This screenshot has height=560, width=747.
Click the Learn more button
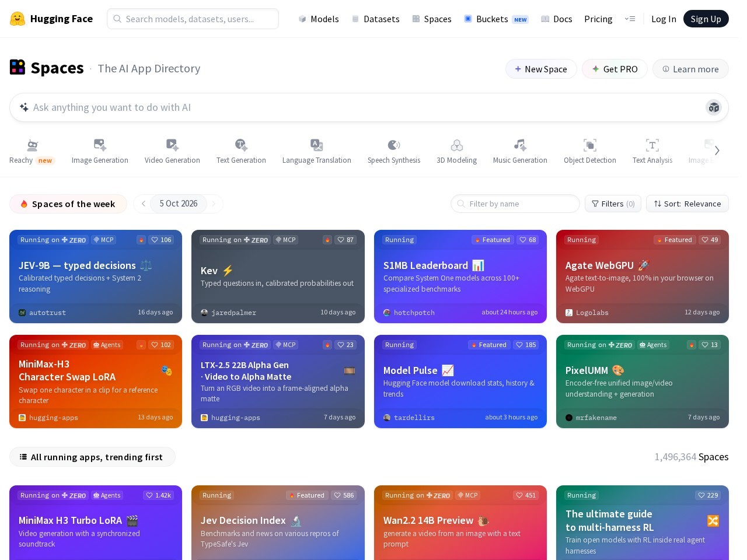coord(690,69)
